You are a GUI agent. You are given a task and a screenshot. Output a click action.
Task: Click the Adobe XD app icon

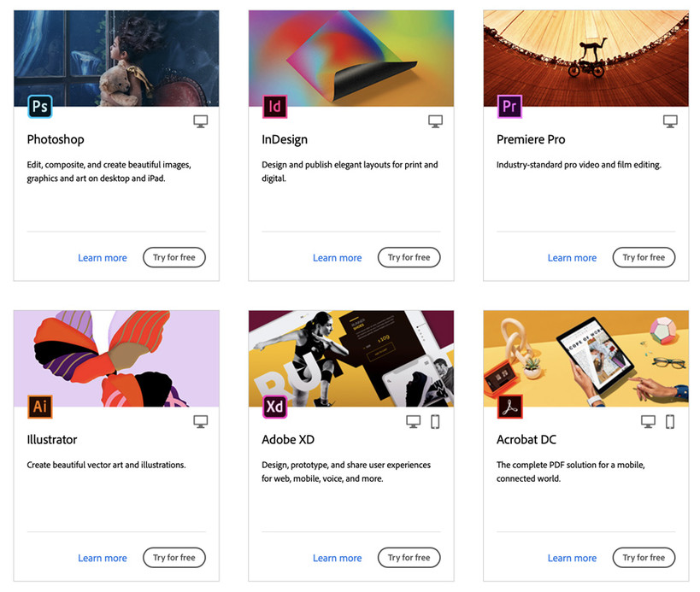[274, 407]
